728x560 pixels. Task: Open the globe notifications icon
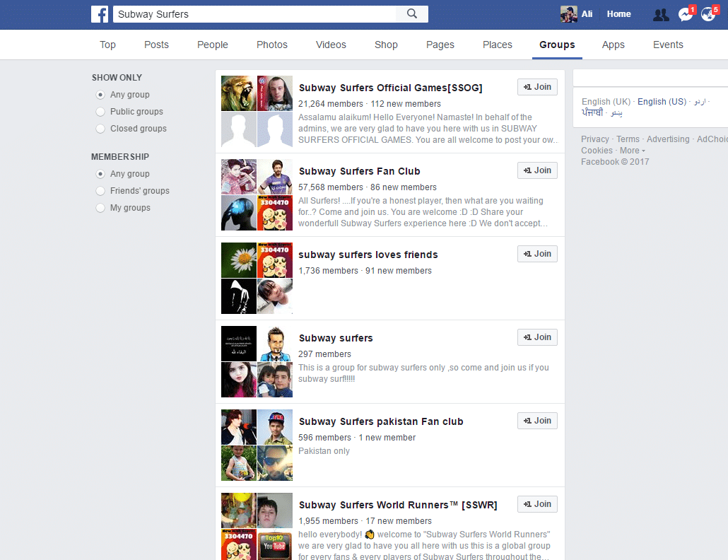point(708,14)
